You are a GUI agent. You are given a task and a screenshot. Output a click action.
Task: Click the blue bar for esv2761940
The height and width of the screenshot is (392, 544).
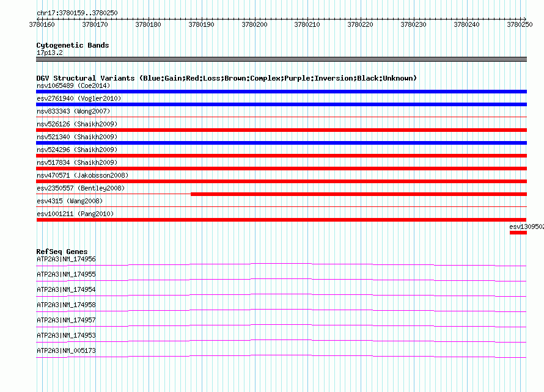point(281,104)
